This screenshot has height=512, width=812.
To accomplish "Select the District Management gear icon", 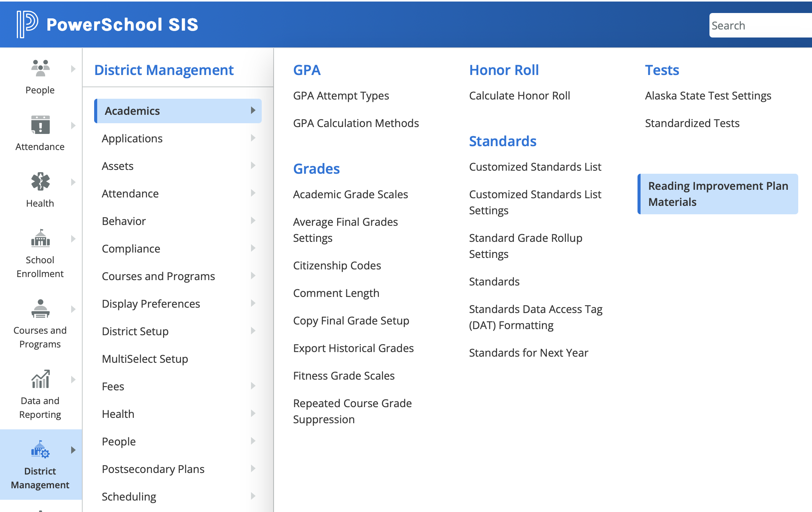I will pos(40,451).
